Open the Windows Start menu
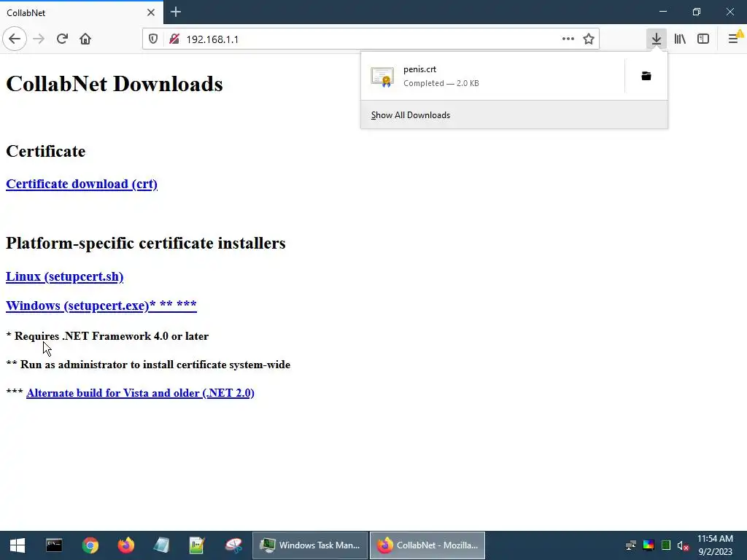 18,545
